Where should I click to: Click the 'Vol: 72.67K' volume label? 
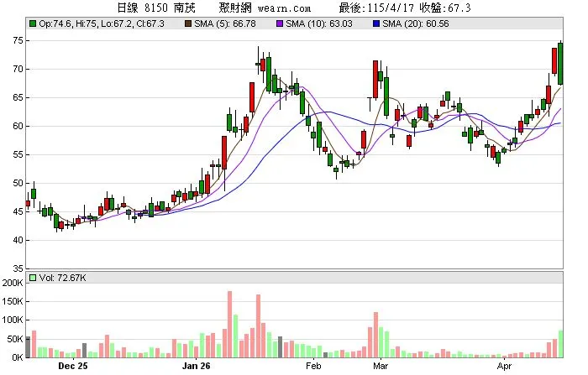[x=63, y=278]
